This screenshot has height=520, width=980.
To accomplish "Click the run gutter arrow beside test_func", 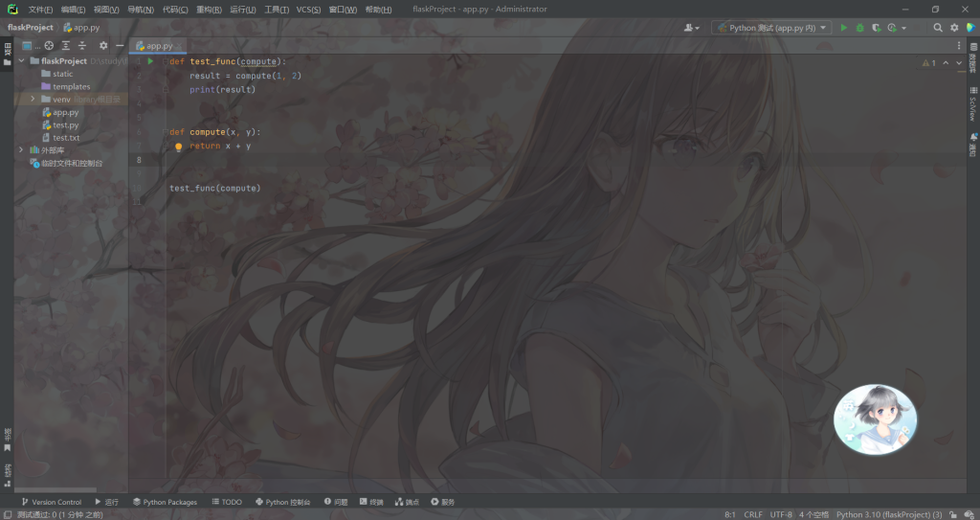I will click(150, 61).
